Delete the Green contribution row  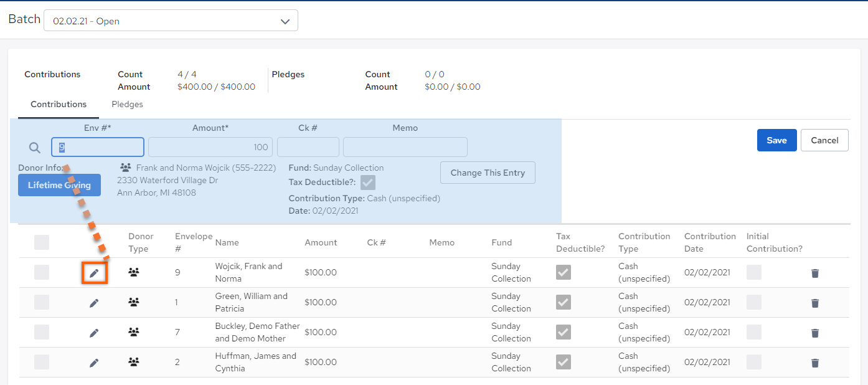pos(815,303)
